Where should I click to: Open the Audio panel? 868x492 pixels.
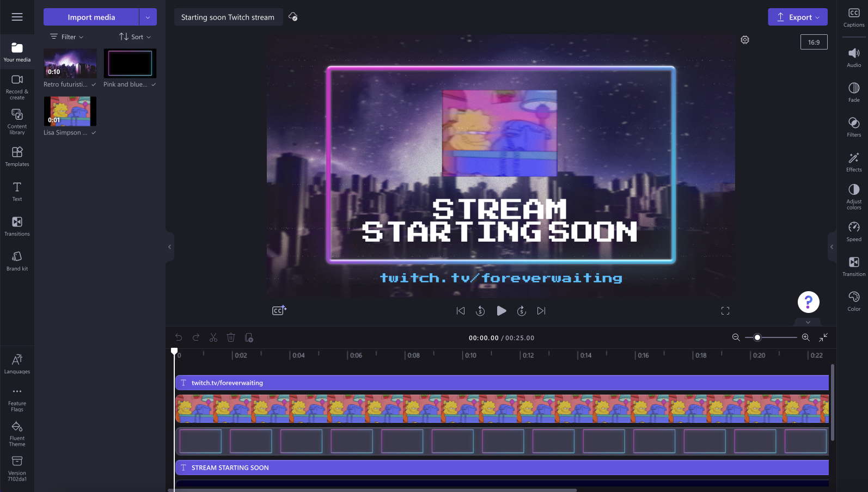[x=854, y=57]
